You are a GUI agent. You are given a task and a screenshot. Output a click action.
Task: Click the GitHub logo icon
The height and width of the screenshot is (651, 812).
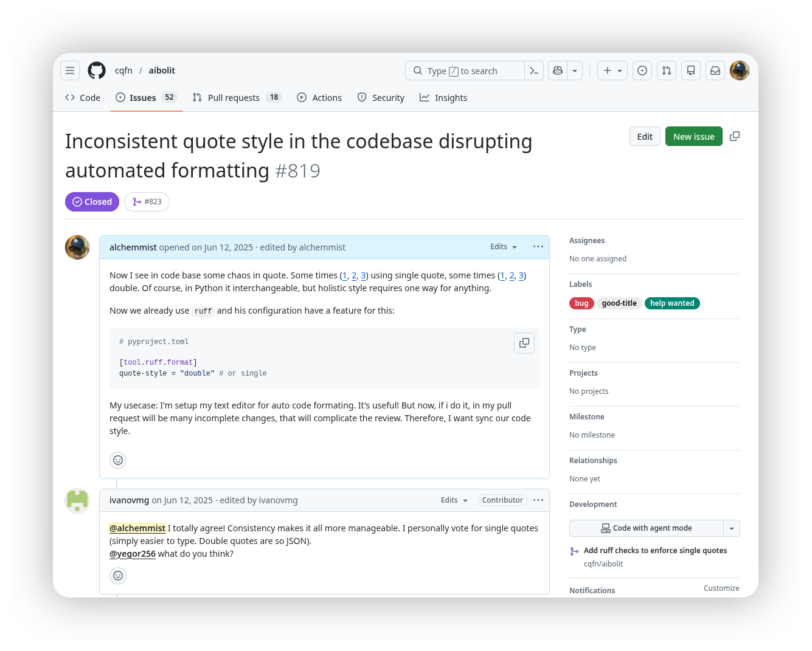click(97, 71)
